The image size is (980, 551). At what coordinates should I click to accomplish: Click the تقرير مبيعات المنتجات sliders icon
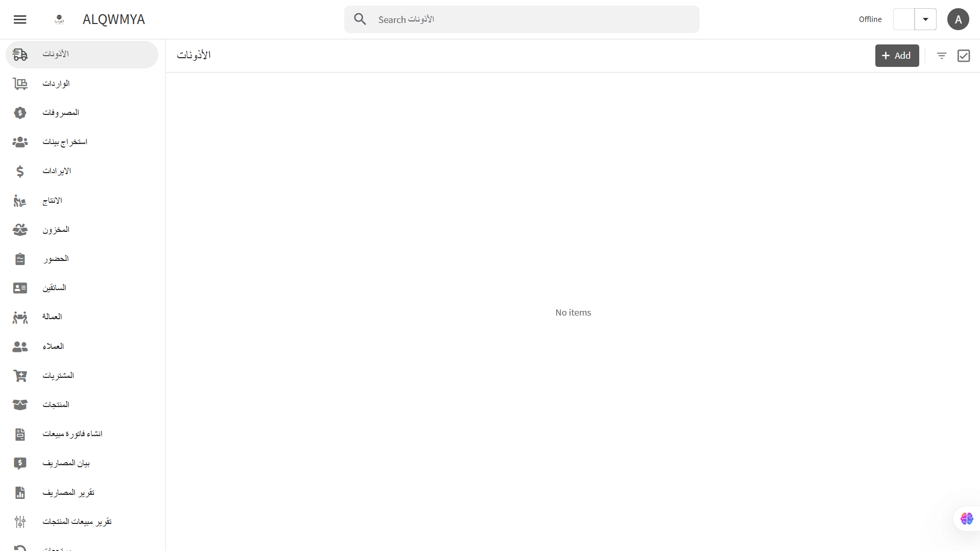pos(20,522)
